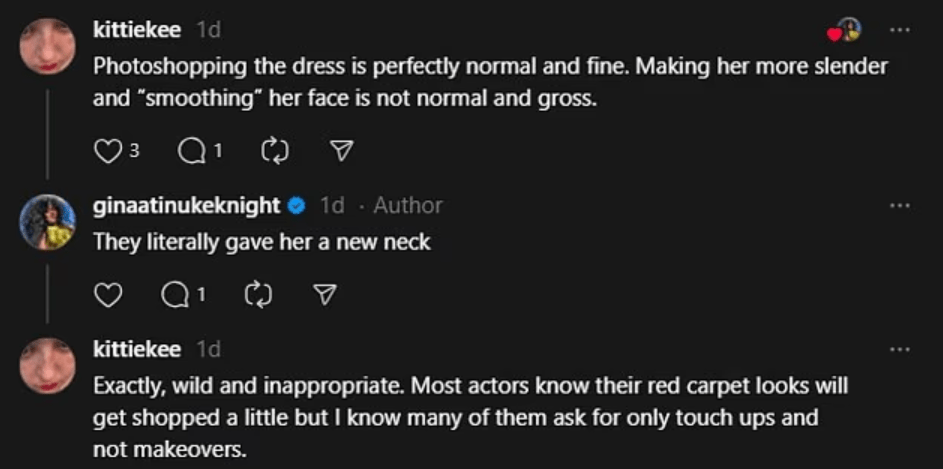Share kittiekee's first comment via send icon
Viewport: 943px width, 469px height.
[340, 151]
